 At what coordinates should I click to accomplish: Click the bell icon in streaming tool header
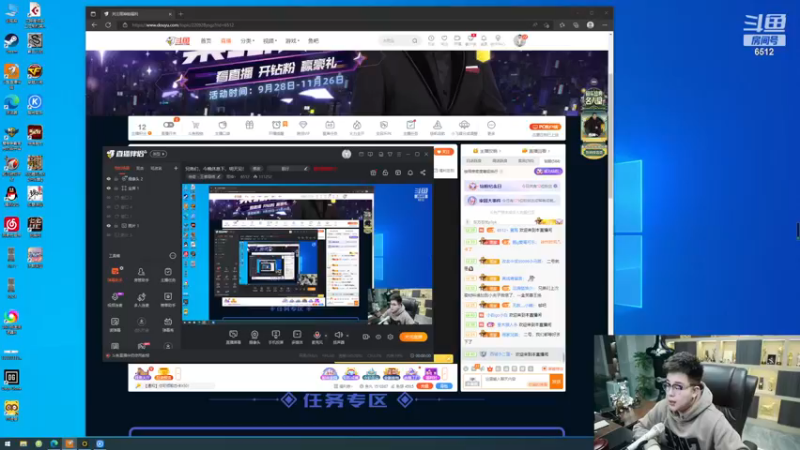pyautogui.click(x=410, y=173)
